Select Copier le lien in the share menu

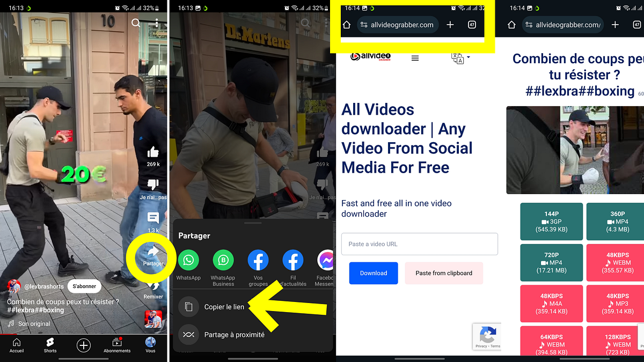tap(225, 307)
